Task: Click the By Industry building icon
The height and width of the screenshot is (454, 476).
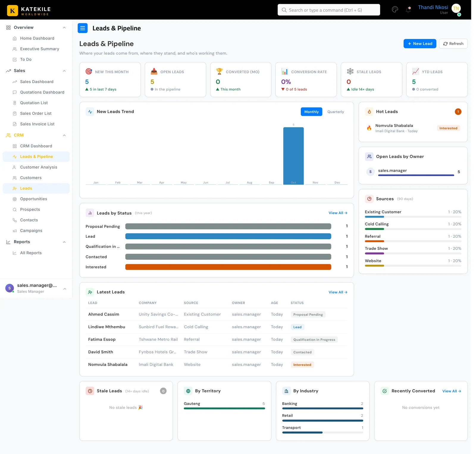Action: pyautogui.click(x=286, y=391)
